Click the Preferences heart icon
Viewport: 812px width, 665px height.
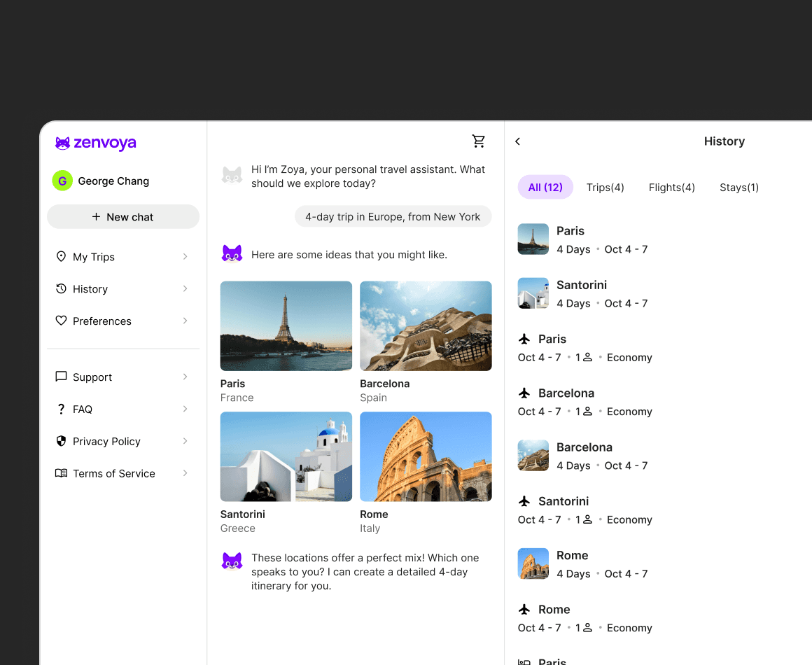click(61, 321)
